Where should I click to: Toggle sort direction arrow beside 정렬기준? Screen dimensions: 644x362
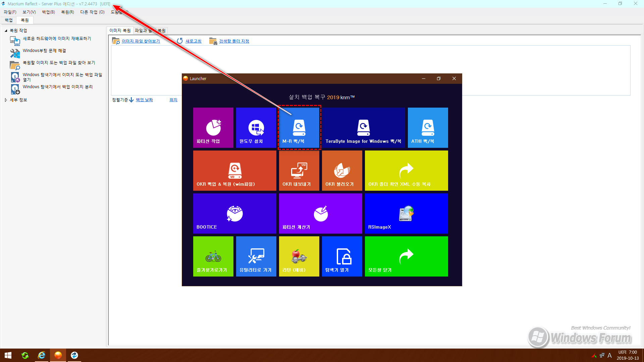(131, 100)
